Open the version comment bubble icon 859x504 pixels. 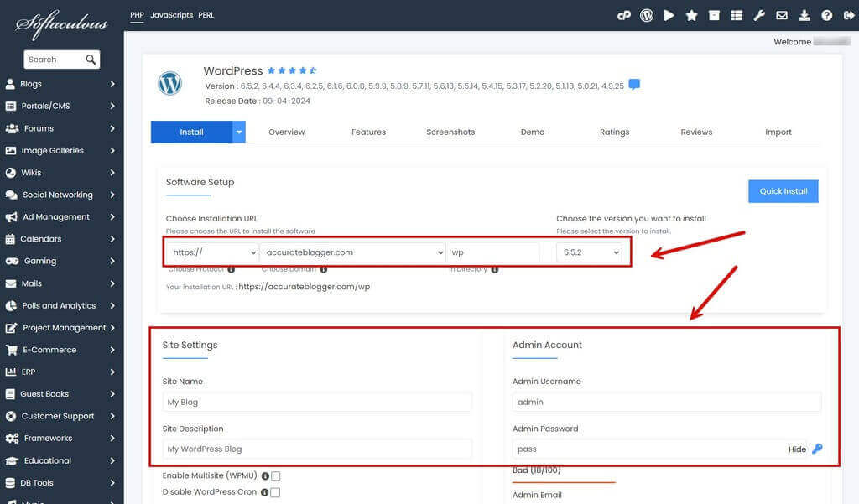coord(634,85)
